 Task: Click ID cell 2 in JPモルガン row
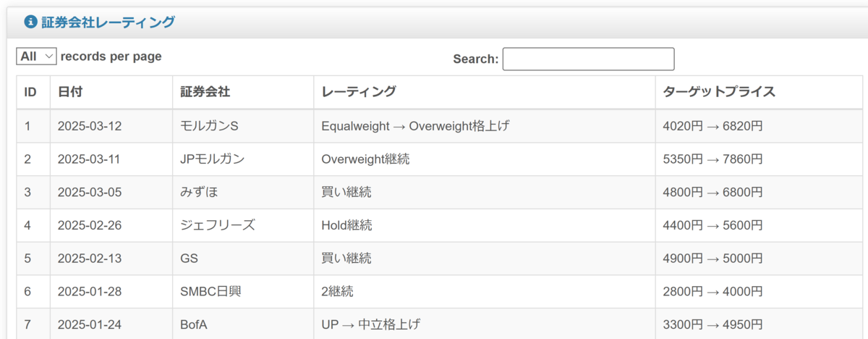click(x=33, y=159)
